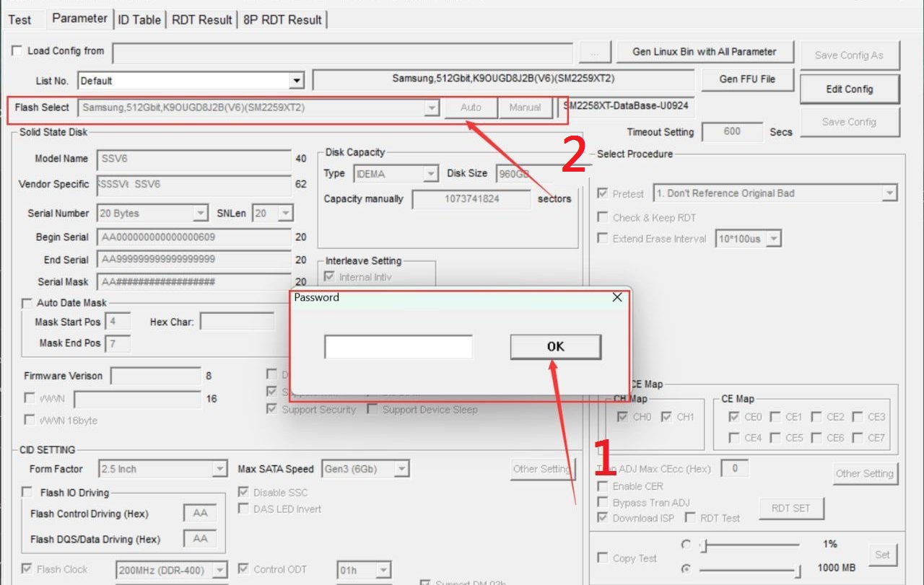
Task: Click the Gen FFU File button
Action: point(747,79)
